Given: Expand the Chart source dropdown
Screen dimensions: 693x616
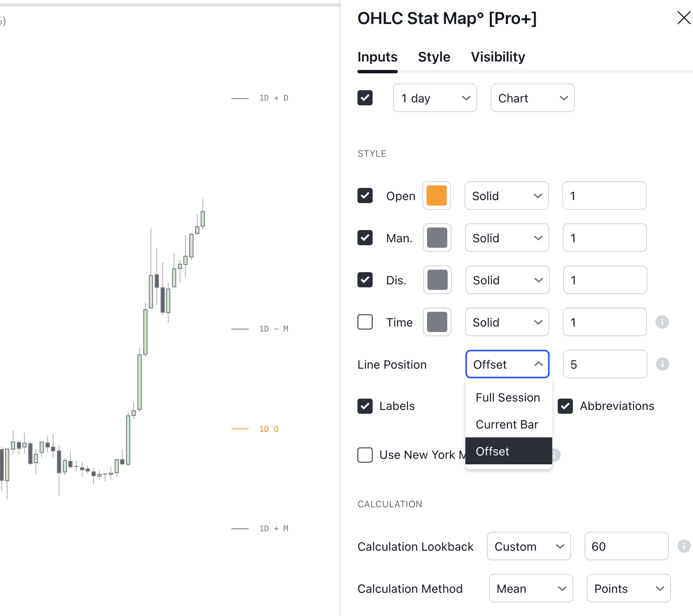Looking at the screenshot, I should click(532, 98).
